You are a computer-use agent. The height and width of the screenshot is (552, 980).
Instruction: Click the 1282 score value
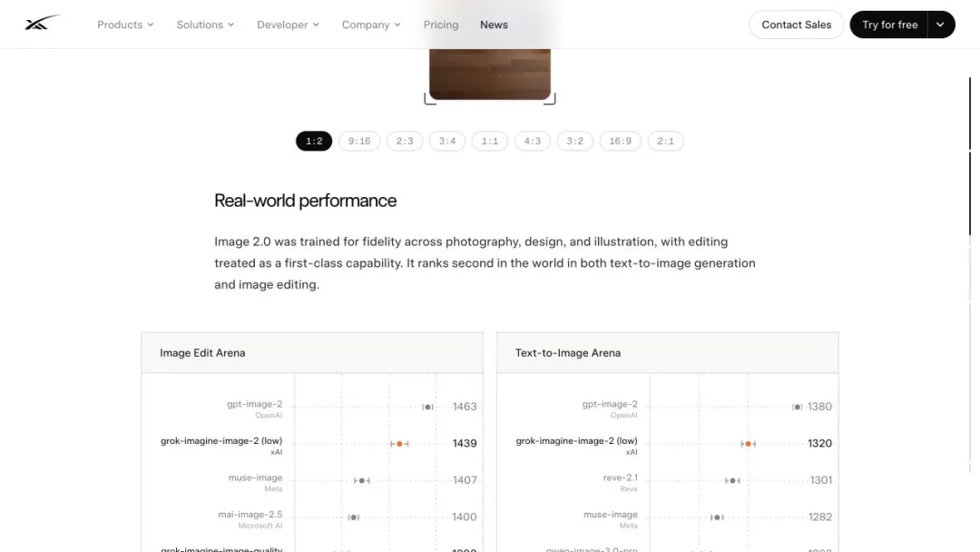819,517
